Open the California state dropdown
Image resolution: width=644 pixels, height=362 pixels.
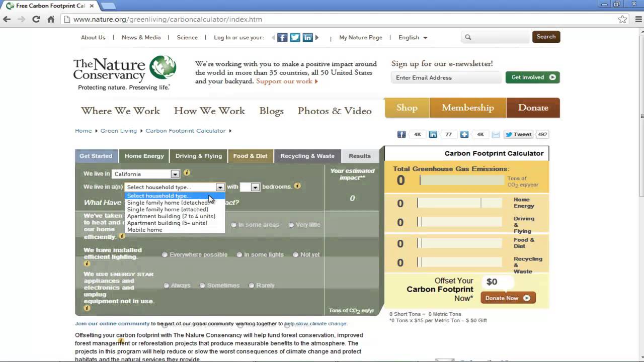(146, 174)
